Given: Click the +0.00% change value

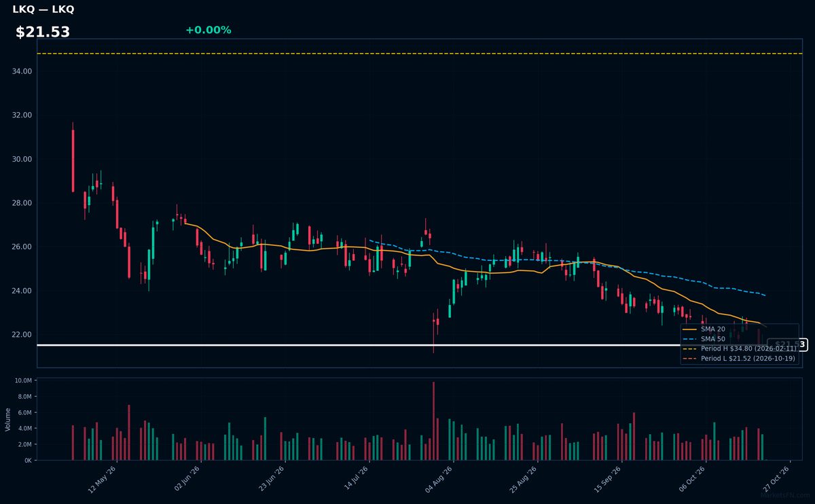Looking at the screenshot, I should (208, 30).
